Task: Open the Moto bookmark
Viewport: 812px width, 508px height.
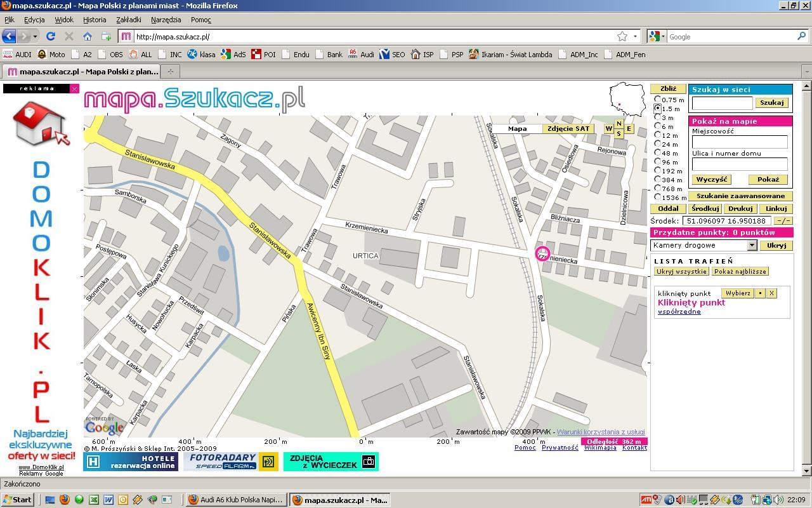Action: point(51,55)
